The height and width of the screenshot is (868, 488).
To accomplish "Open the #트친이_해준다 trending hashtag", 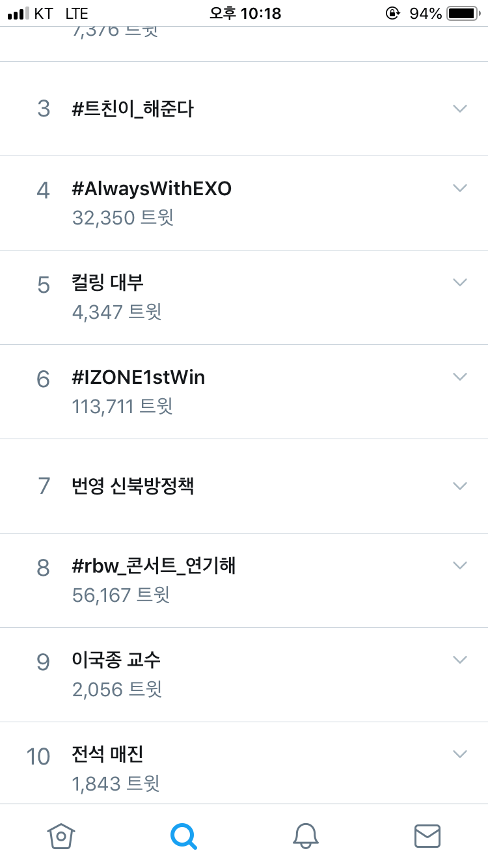I will click(x=133, y=109).
